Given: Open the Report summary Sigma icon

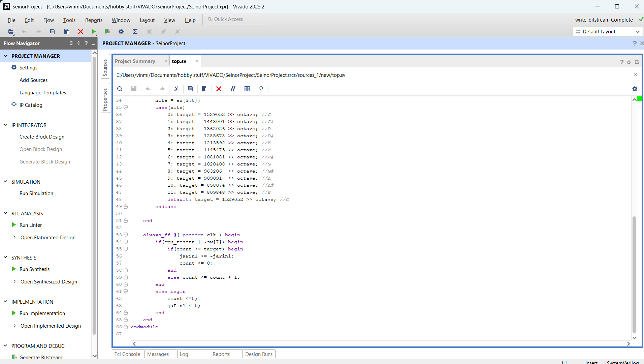Looking at the screenshot, I should coord(135,31).
